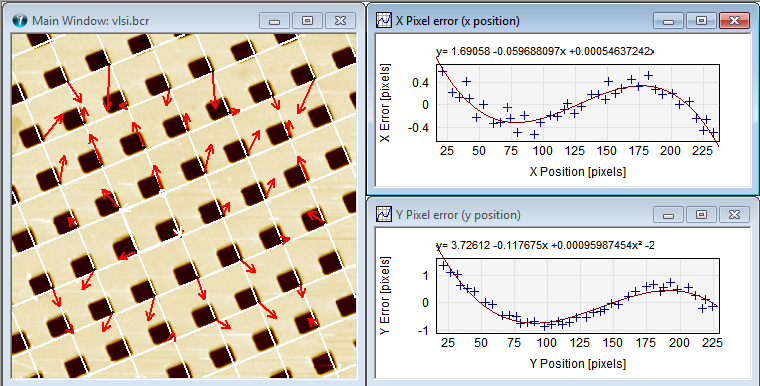Click the X Error plot curve area

(x=578, y=103)
